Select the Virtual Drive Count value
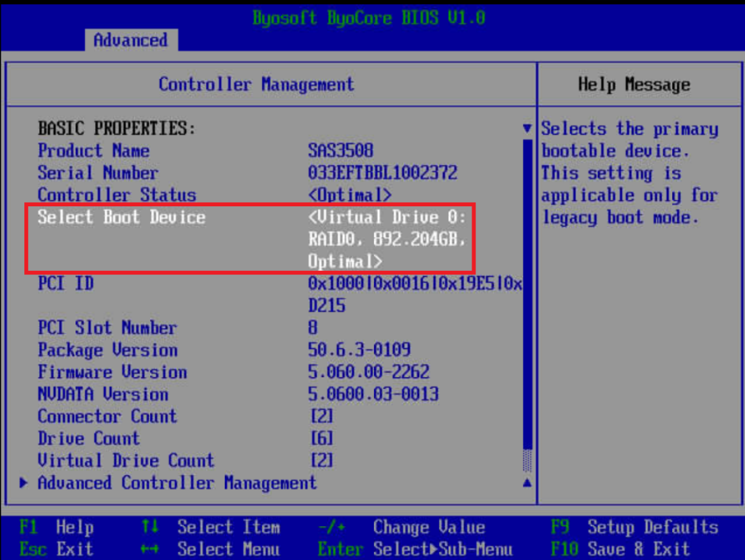 (x=321, y=461)
